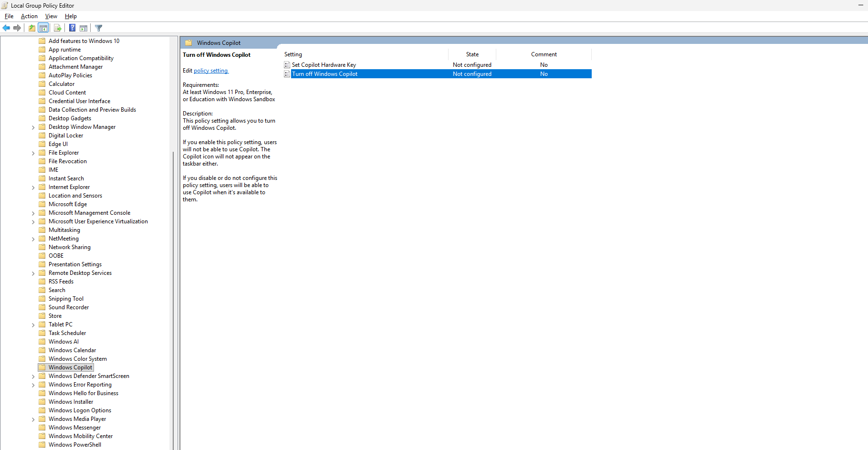This screenshot has height=450, width=868.
Task: Expand the Internet Explorer node
Action: coord(33,187)
